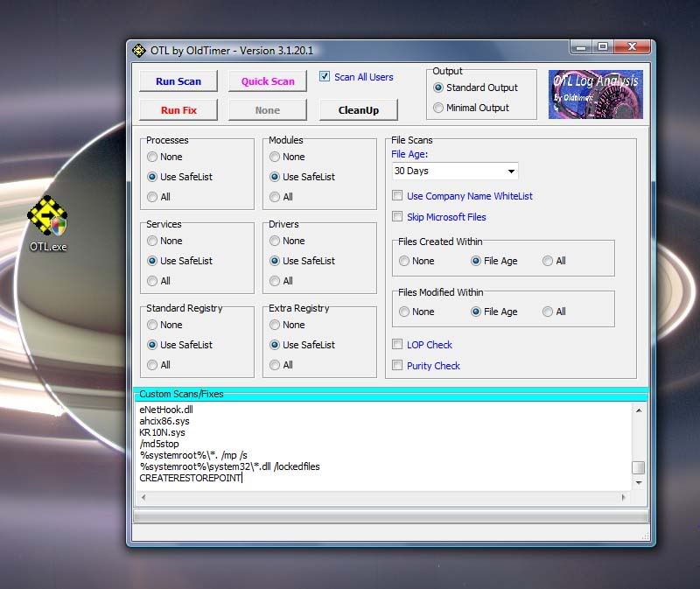
Task: Click the None button beside Run Fix
Action: [268, 110]
